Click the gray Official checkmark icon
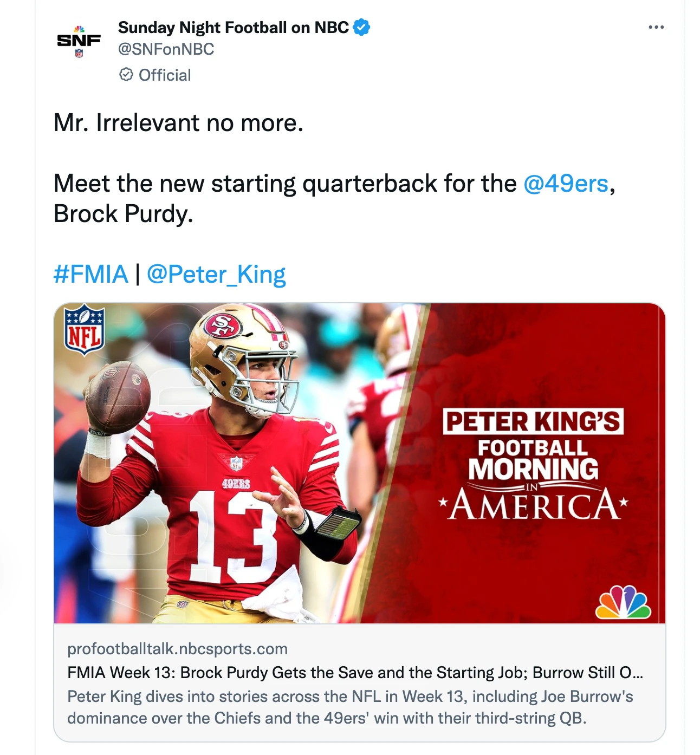 point(126,75)
